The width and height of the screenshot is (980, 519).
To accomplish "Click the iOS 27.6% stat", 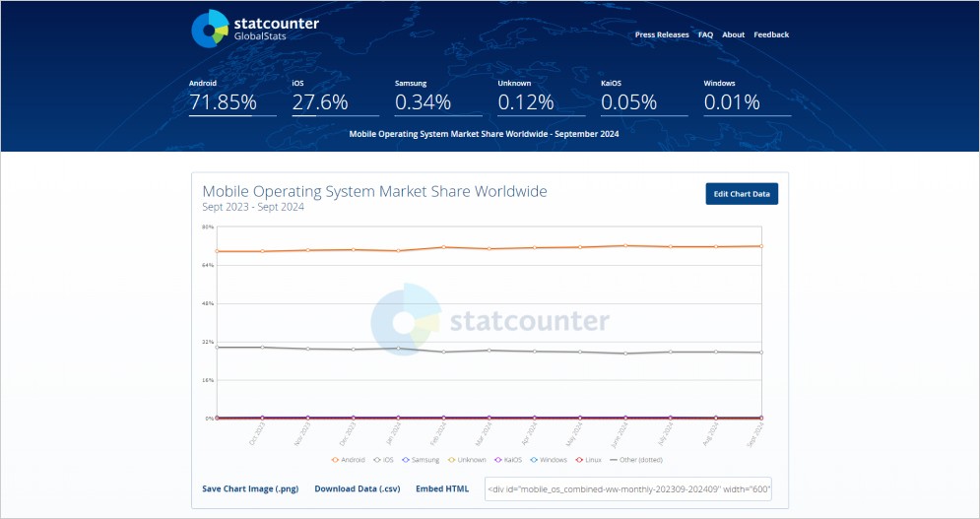I will point(335,97).
